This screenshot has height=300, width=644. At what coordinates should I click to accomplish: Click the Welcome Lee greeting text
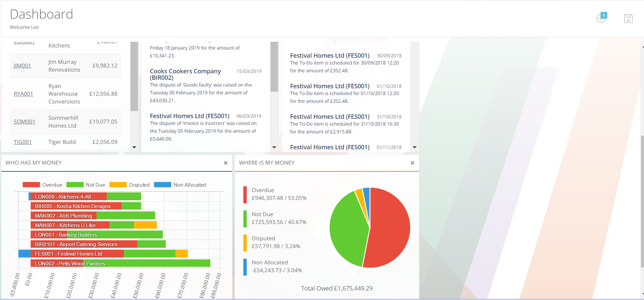tap(24, 27)
